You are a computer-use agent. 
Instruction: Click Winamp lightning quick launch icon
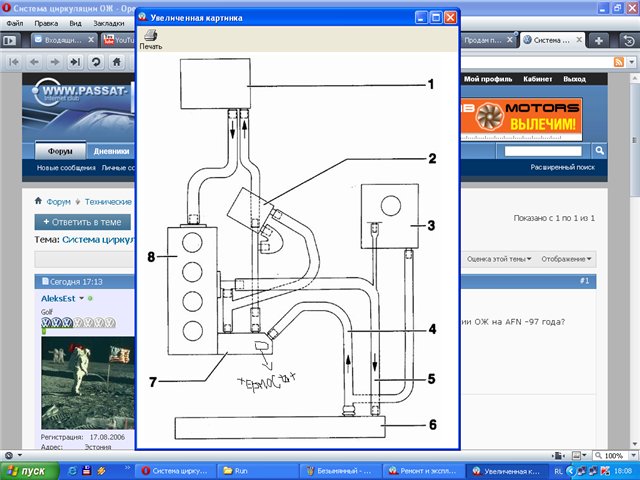pyautogui.click(x=101, y=471)
